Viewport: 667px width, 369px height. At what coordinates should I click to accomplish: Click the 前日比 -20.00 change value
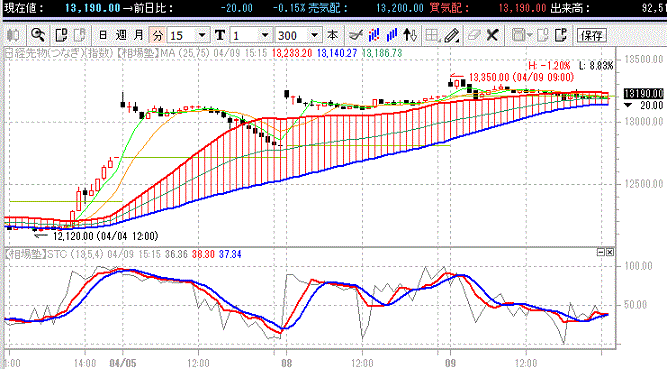(237, 8)
